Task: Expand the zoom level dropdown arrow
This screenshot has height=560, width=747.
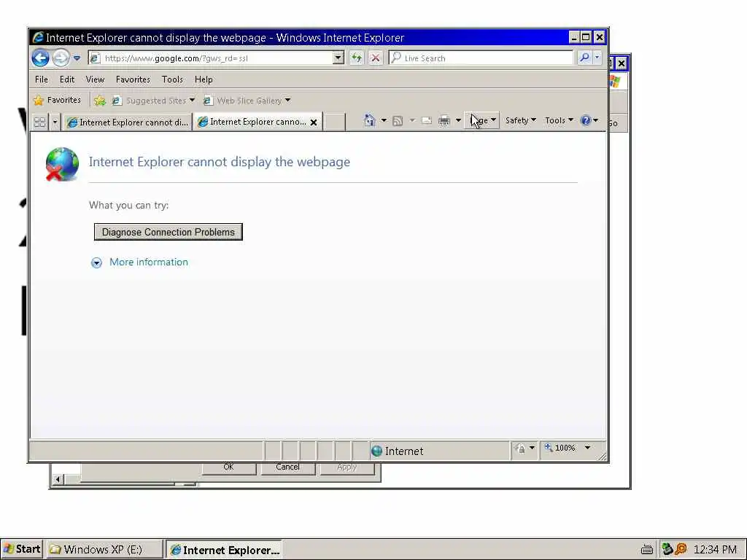Action: (x=587, y=448)
